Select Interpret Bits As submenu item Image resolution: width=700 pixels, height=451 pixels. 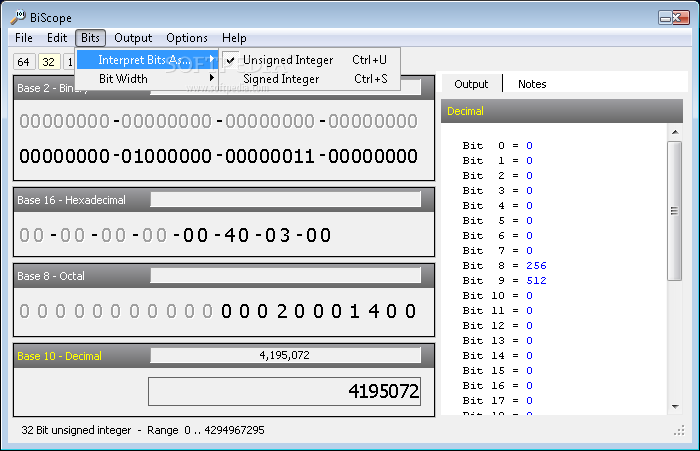[x=147, y=60]
